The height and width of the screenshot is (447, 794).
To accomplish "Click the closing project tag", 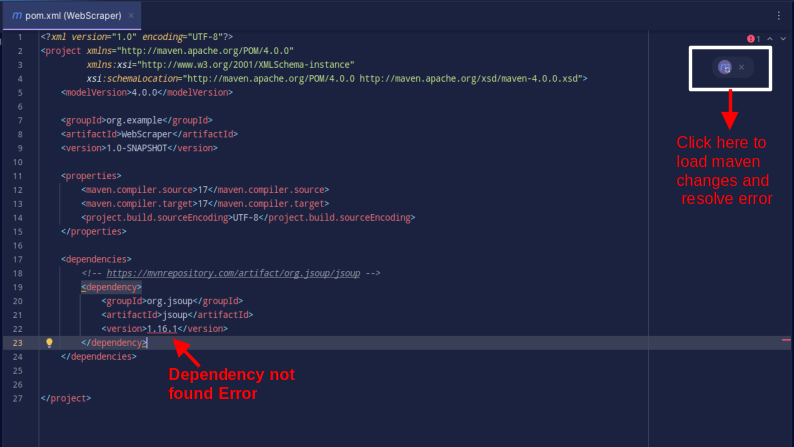I will 66,398.
